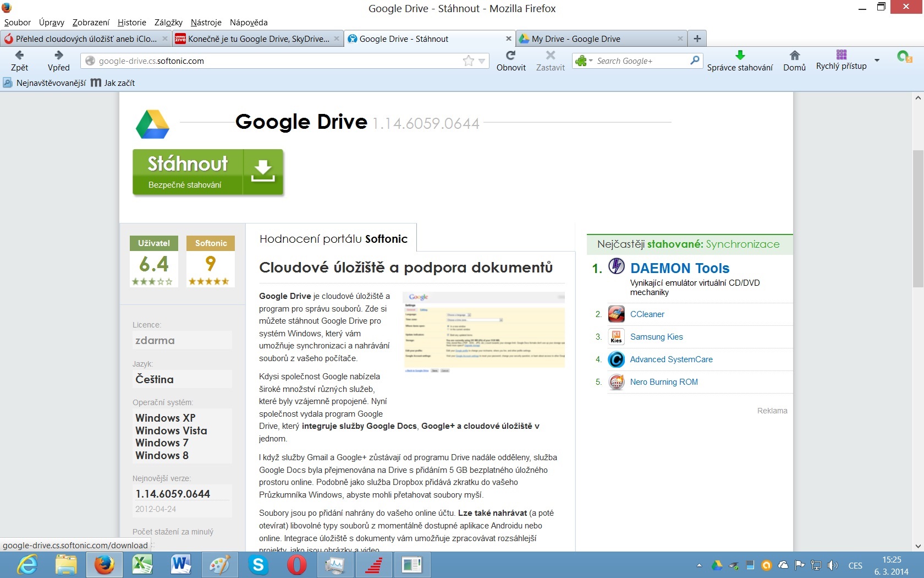Click the Advanced SystemCare icon
Screen dimensions: 924x578
[x=617, y=359]
